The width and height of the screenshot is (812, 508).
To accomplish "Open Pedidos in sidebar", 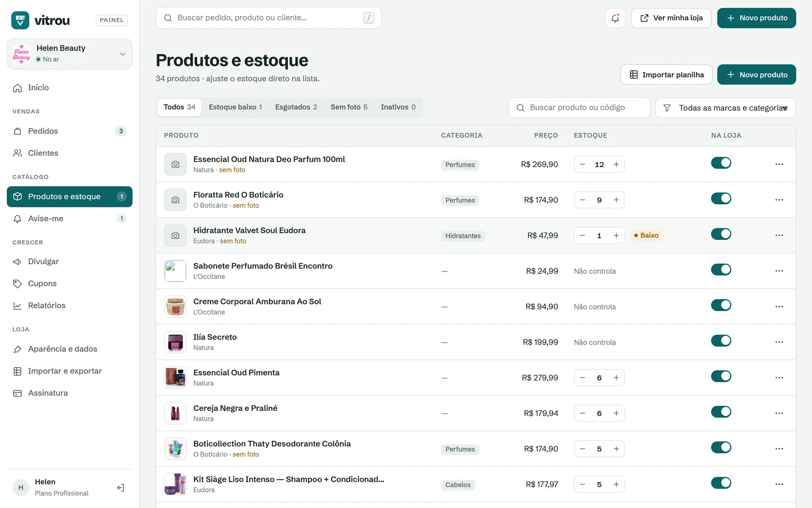I will coord(69,131).
